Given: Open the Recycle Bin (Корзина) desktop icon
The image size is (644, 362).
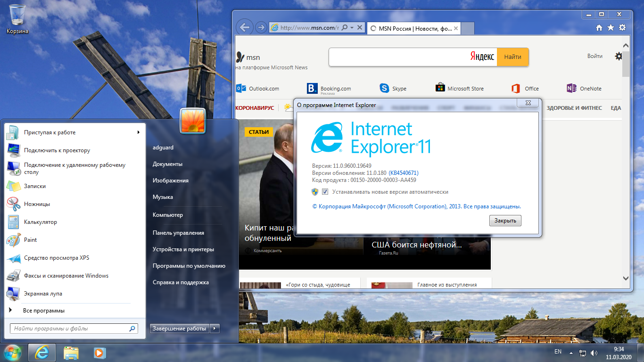Looking at the screenshot, I should click(x=17, y=19).
